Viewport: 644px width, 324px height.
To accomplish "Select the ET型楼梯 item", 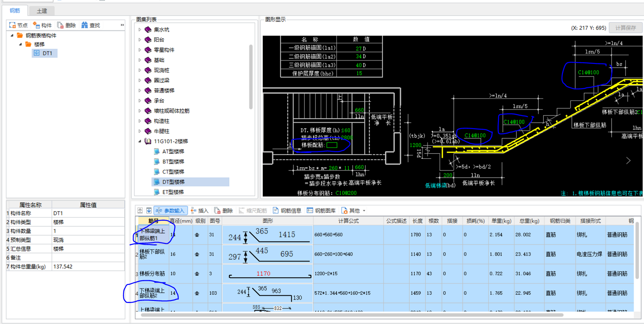I will 173,192.
